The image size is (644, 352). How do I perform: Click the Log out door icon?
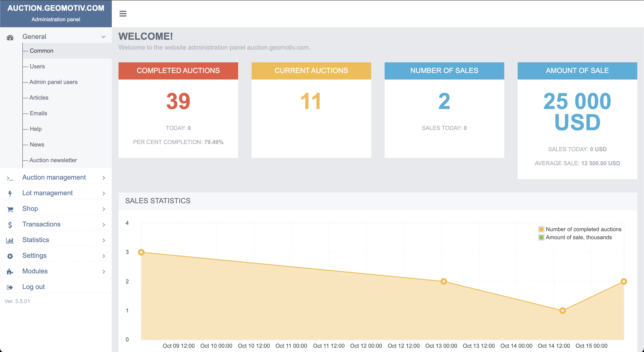click(10, 287)
